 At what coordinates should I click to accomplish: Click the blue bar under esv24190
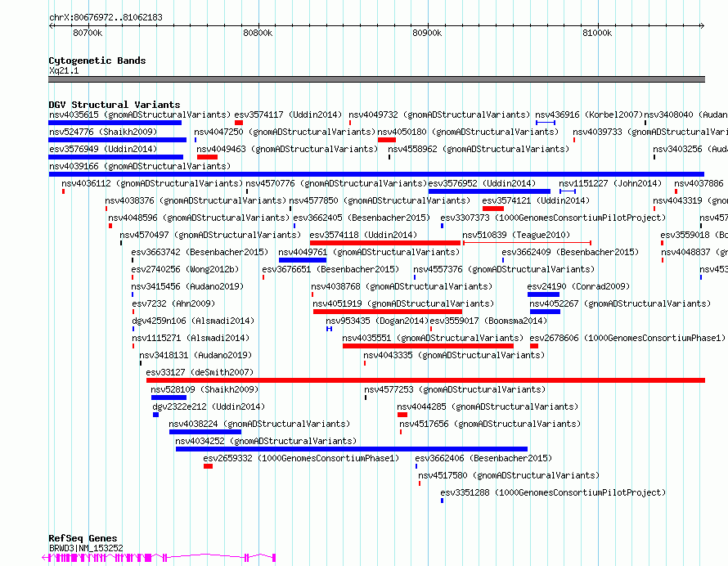tap(543, 294)
